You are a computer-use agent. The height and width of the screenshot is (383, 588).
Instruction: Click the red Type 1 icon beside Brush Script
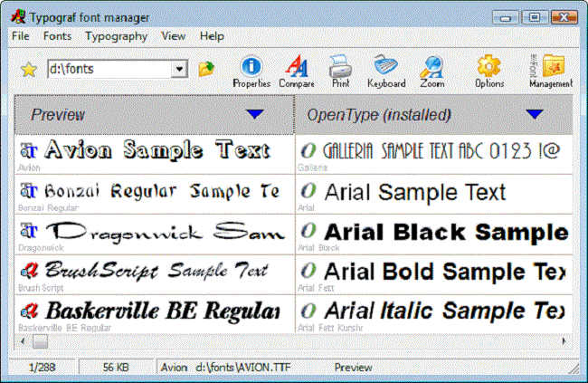(29, 271)
